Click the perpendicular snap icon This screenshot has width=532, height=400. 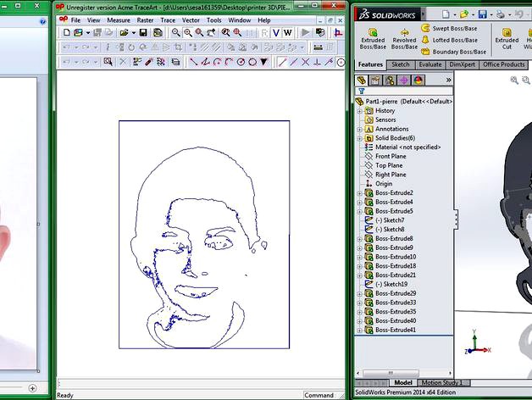point(317,62)
